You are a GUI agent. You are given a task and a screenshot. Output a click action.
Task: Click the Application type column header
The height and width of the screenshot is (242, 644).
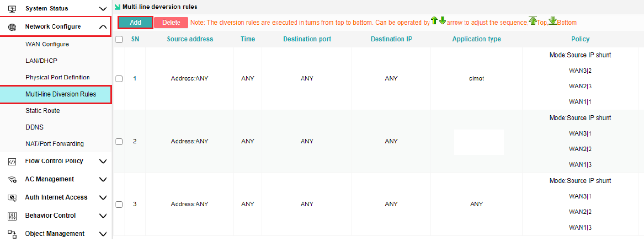pos(476,39)
